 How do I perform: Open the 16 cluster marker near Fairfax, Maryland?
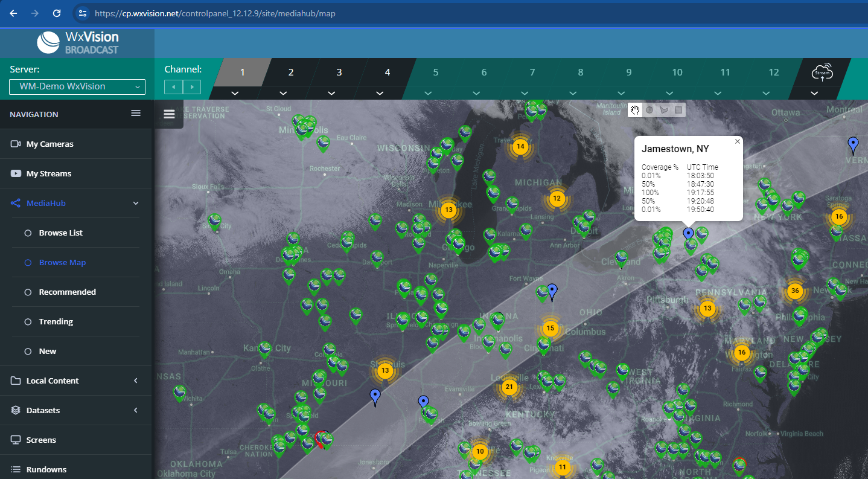pos(742,353)
